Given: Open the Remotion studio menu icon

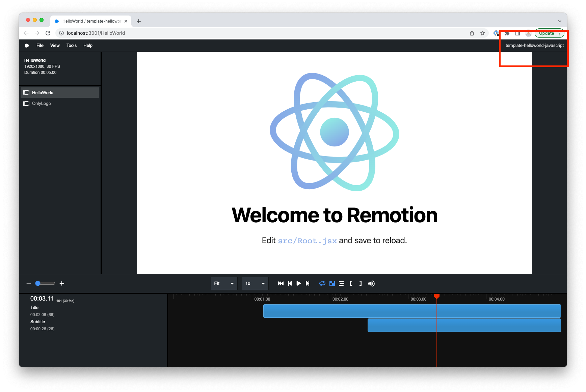Looking at the screenshot, I should point(27,45).
